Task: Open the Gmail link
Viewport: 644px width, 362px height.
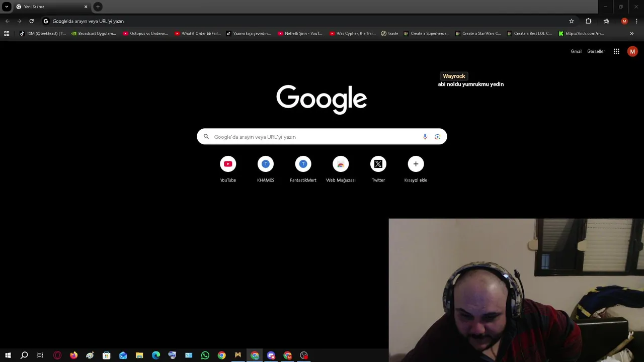Action: pyautogui.click(x=577, y=51)
